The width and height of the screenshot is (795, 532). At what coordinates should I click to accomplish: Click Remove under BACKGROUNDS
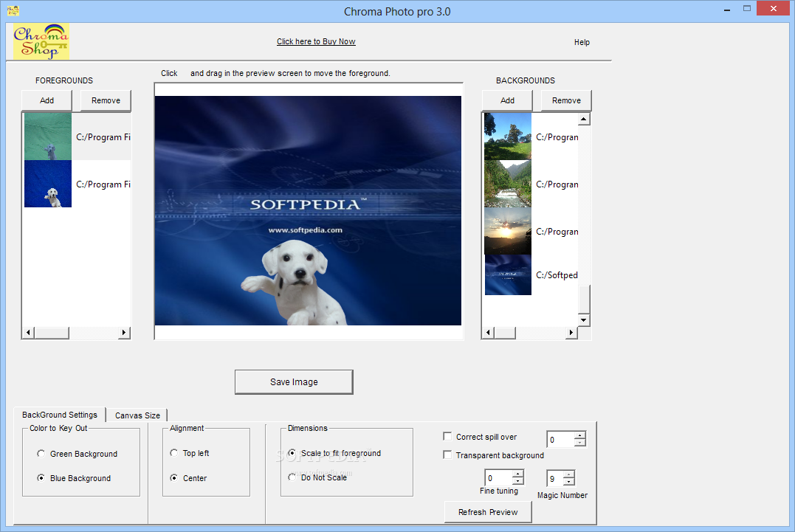coord(566,100)
